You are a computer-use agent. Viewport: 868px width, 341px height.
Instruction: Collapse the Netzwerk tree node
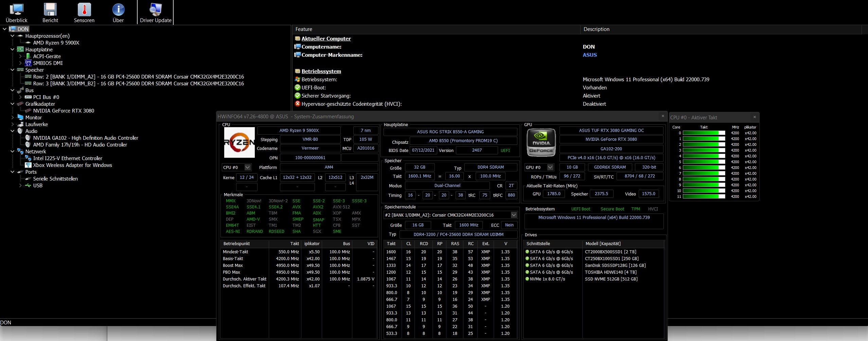tap(13, 151)
